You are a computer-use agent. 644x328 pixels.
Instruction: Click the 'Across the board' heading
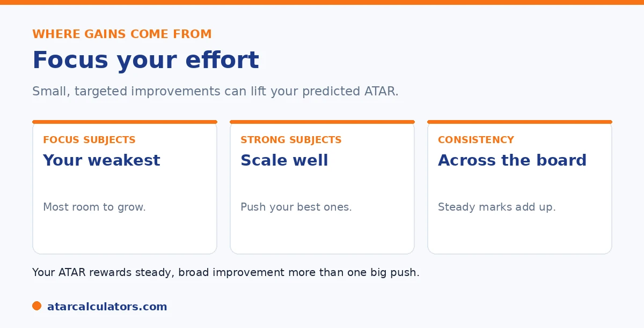513,160
